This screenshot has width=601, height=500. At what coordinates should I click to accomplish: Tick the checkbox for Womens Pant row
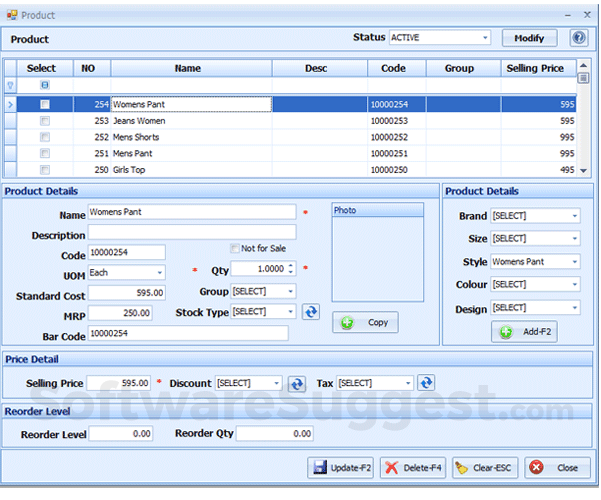(44, 104)
